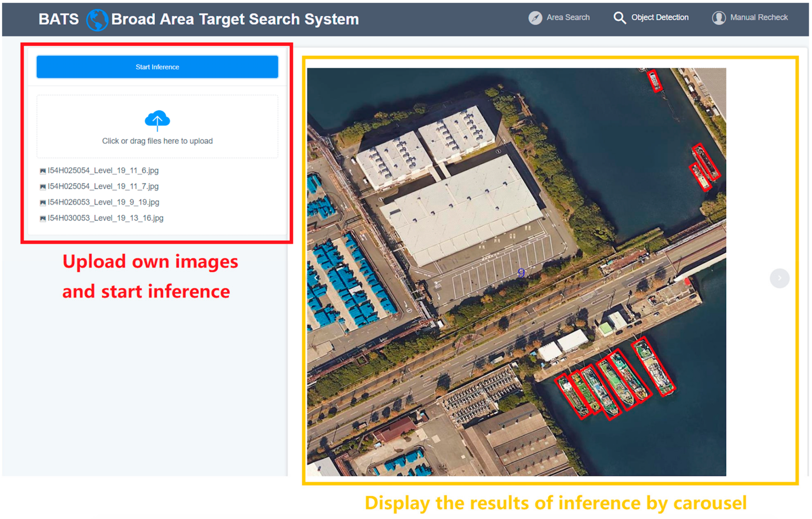Click the BATS globe logo icon
Screen dimensions: 812x519
tap(97, 19)
